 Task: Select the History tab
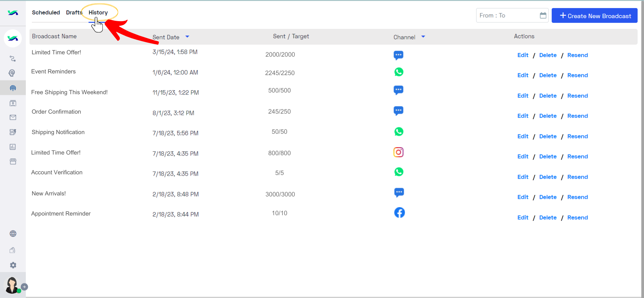[98, 12]
